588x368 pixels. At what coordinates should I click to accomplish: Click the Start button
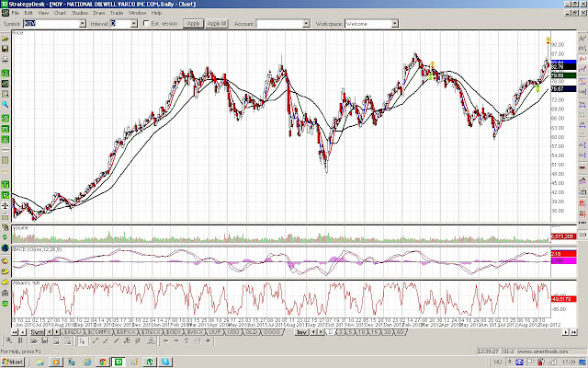(x=13, y=362)
